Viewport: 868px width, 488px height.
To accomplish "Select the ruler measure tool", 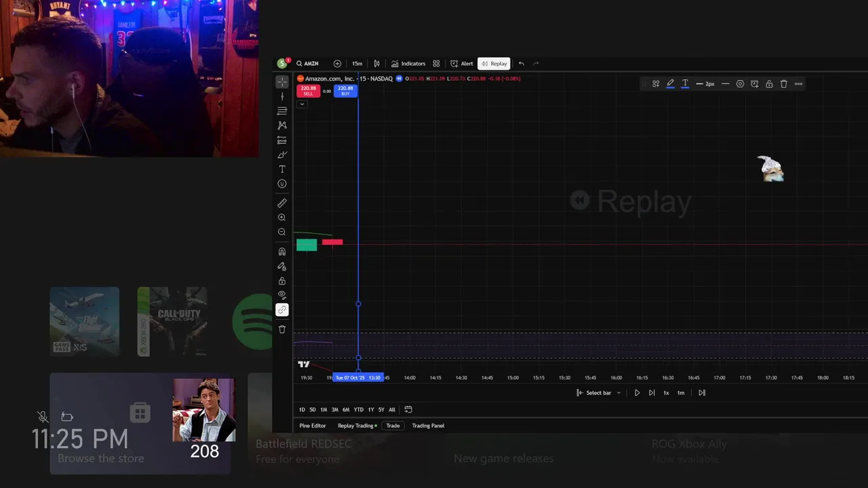I will click(x=282, y=203).
